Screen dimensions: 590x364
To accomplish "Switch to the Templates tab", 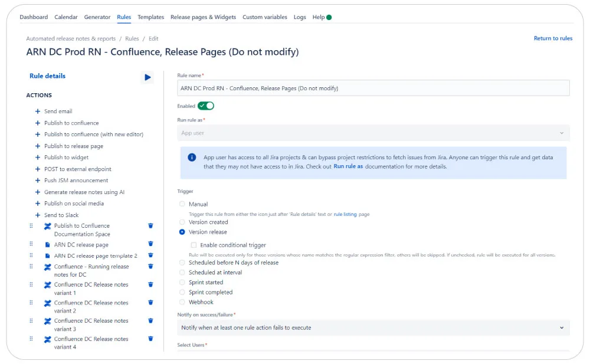I will [x=150, y=17].
